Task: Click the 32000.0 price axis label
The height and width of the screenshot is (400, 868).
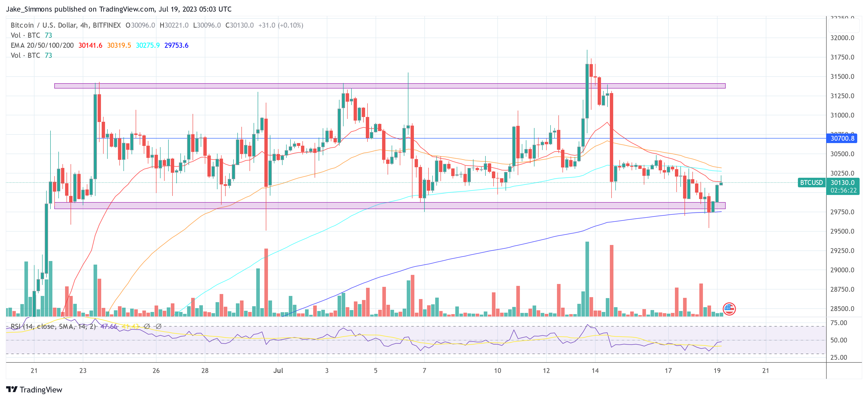Action: 842,38
